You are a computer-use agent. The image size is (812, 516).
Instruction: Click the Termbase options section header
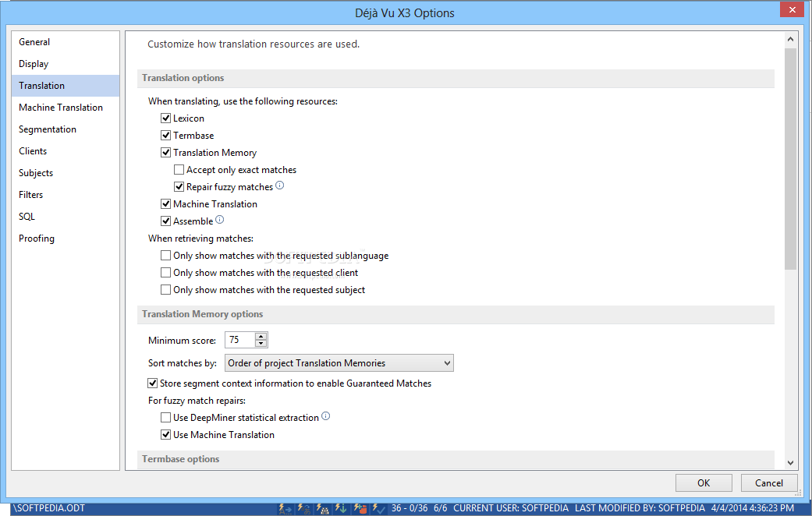coord(456,459)
